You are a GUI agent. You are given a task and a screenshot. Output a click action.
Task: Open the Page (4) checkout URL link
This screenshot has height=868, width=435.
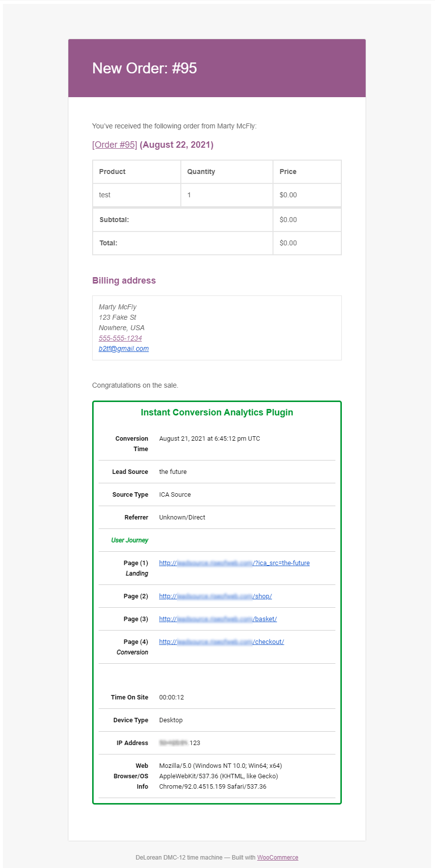[x=221, y=642]
